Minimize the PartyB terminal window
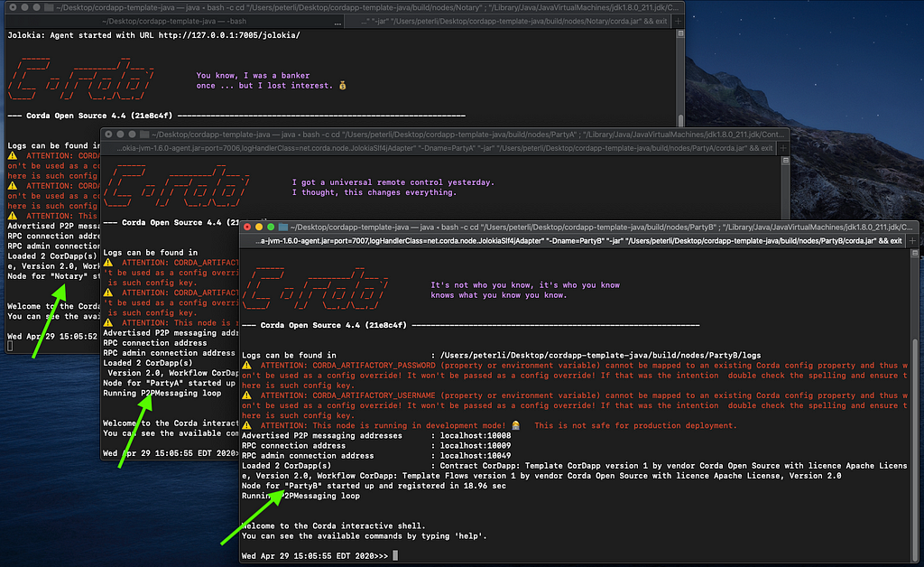924x567 pixels. click(x=259, y=227)
